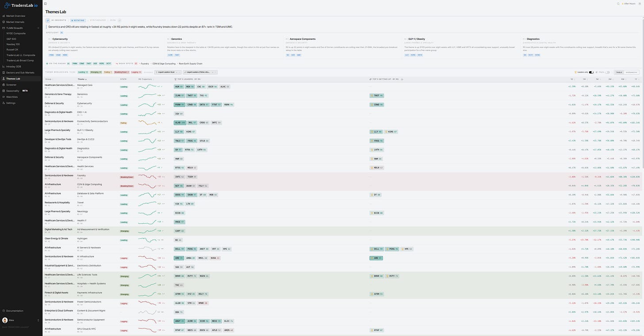Filter by the Lagging state chip
Viewport: 644px width, 336px height.
coord(136,72)
